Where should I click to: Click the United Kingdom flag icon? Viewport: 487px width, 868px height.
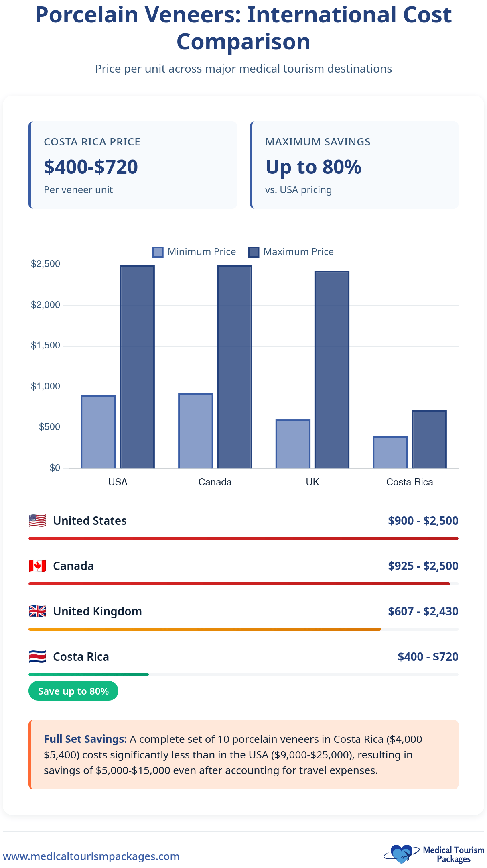click(x=37, y=611)
